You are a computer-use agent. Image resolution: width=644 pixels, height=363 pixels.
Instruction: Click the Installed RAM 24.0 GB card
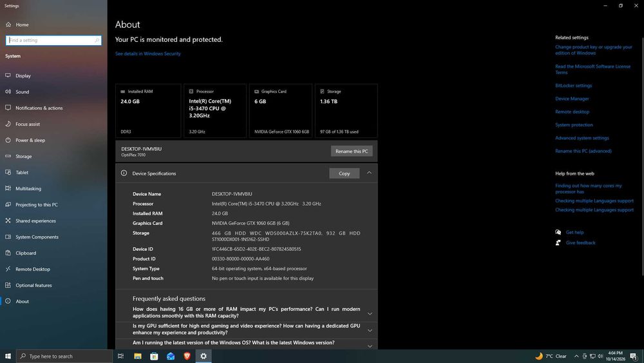tap(148, 111)
